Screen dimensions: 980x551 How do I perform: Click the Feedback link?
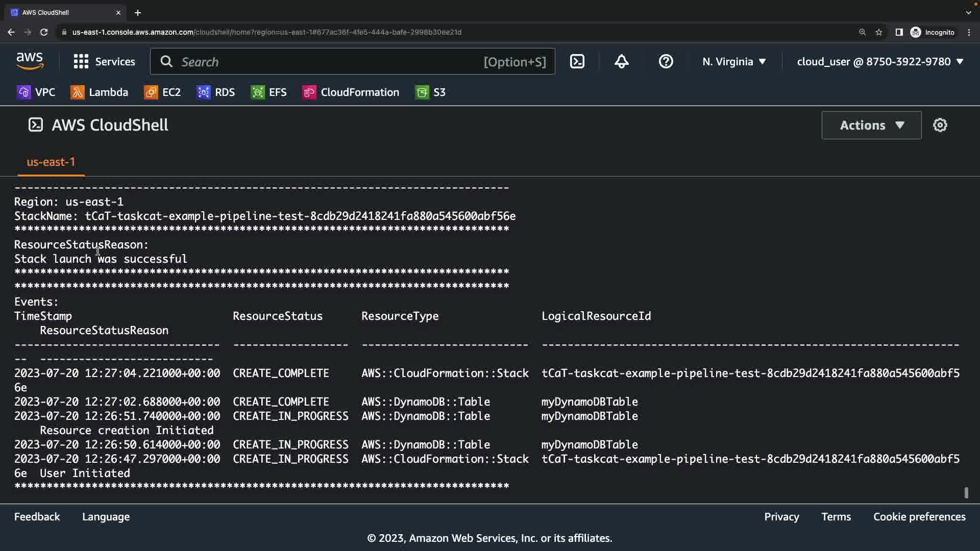tap(37, 517)
